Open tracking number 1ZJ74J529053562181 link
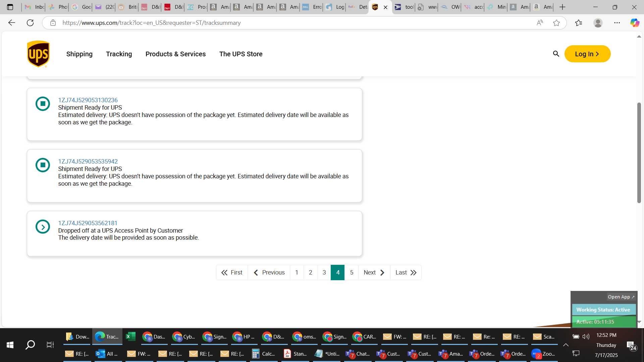Image resolution: width=644 pixels, height=362 pixels. pyautogui.click(x=88, y=223)
